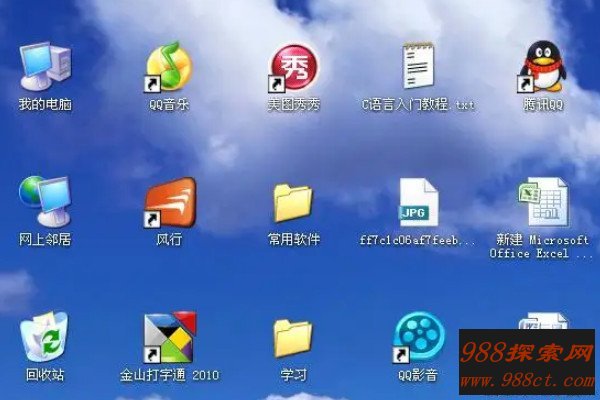
Task: Click the 'C语言入门教程.txt' filename label
Action: click(419, 104)
